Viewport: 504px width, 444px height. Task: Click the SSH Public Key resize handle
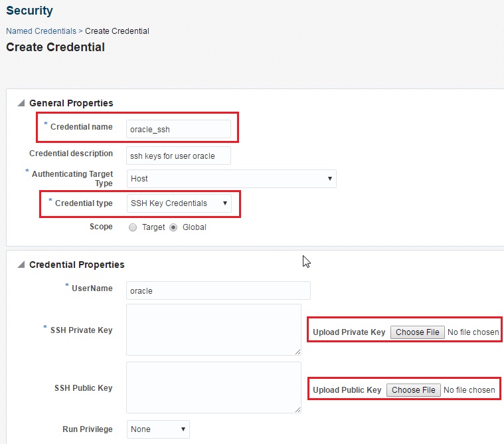pos(297,409)
